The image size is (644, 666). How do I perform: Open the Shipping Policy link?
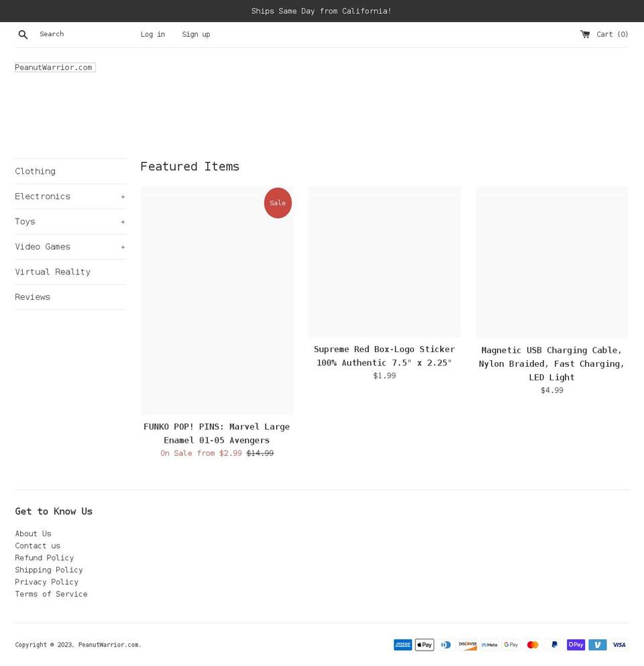click(x=49, y=569)
